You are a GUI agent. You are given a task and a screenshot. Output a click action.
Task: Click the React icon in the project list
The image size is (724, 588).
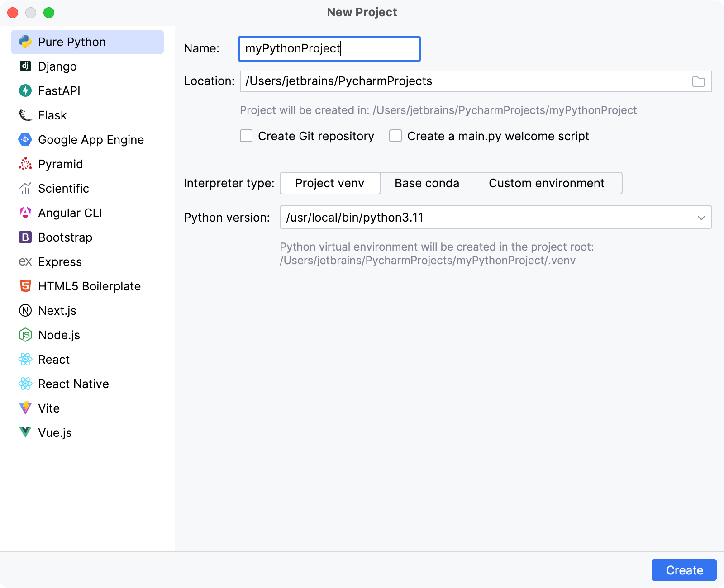tap(26, 359)
